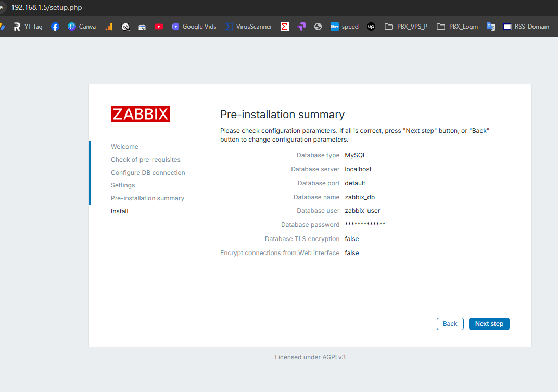Select the Settings setup step
This screenshot has height=392, width=558.
123,185
